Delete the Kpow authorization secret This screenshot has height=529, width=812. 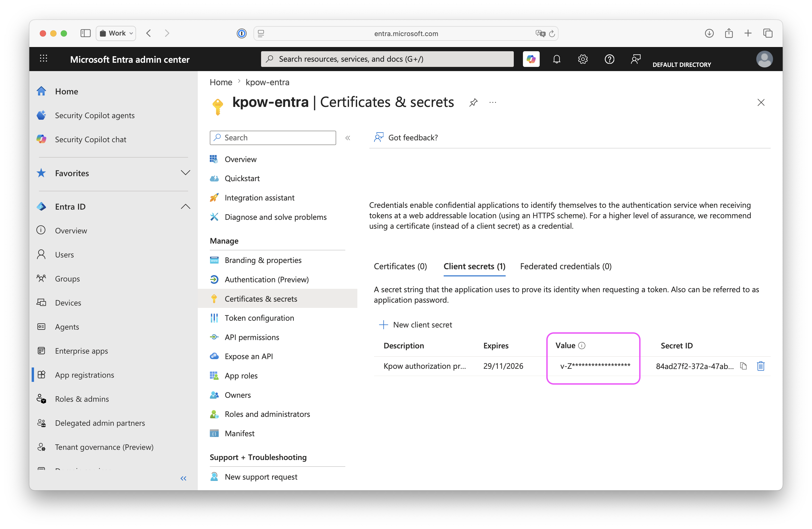(760, 366)
